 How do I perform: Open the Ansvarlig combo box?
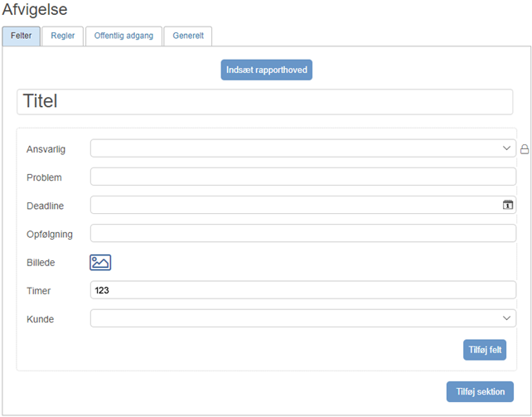[x=303, y=148]
